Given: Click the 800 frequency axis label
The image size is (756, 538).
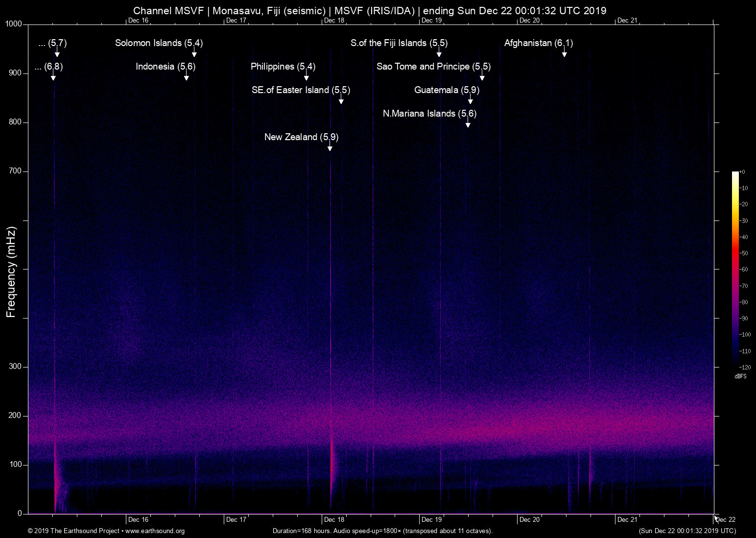Looking at the screenshot, I should pos(16,122).
